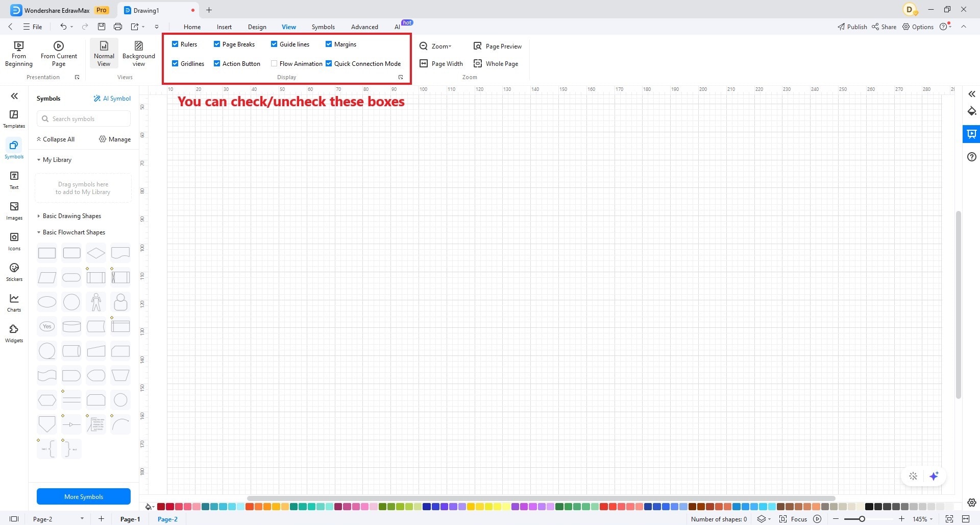Click the Save disk icon
This screenshot has width=980, height=525.
(x=102, y=27)
